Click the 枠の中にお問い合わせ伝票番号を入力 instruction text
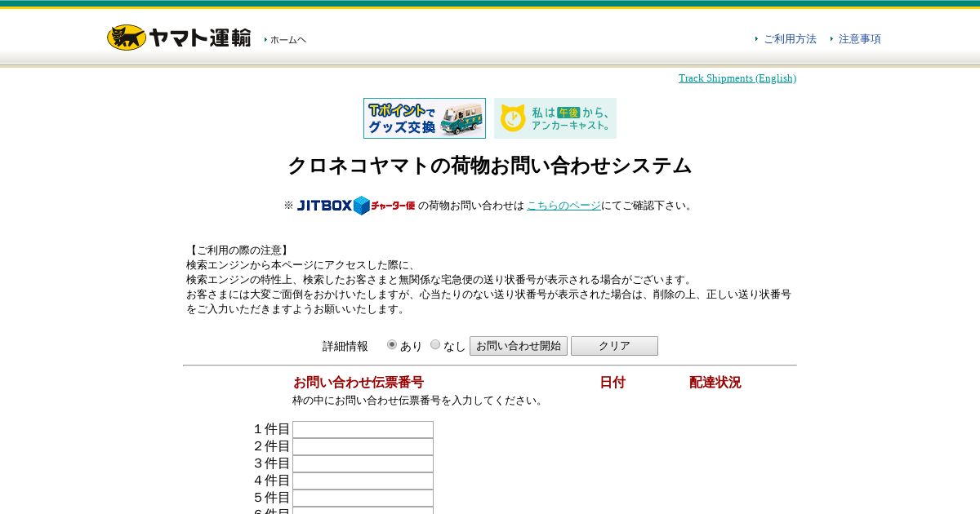Image resolution: width=980 pixels, height=514 pixels. [419, 401]
